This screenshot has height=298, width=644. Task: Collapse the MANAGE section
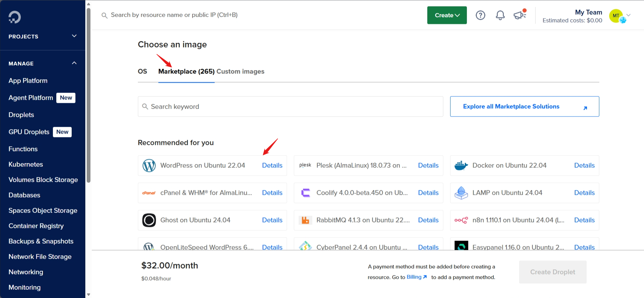click(x=43, y=63)
